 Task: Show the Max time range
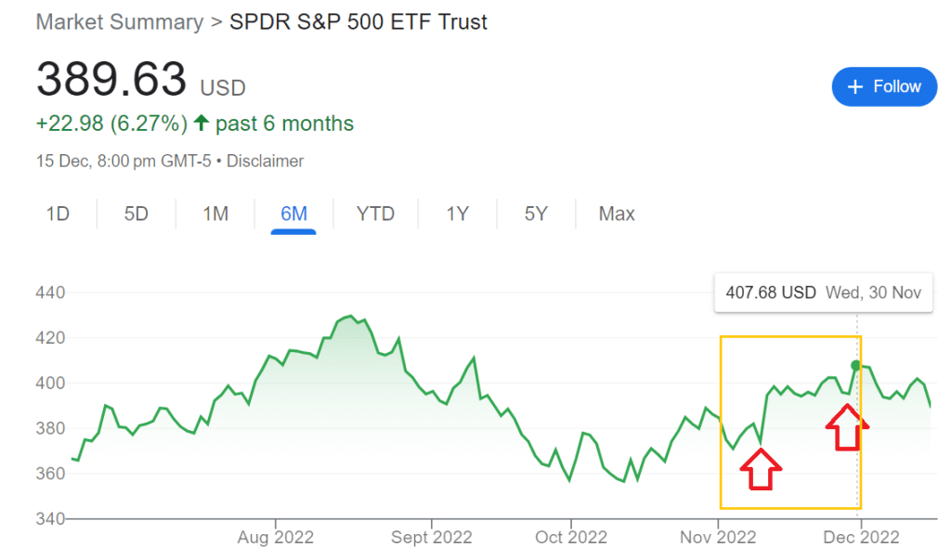pos(617,215)
